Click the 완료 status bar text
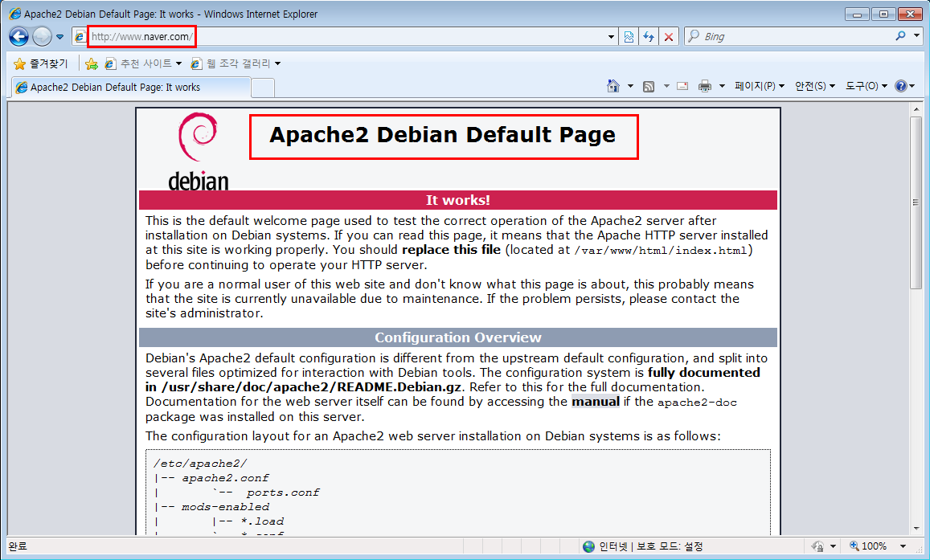The width and height of the screenshot is (930, 560). coord(18,546)
